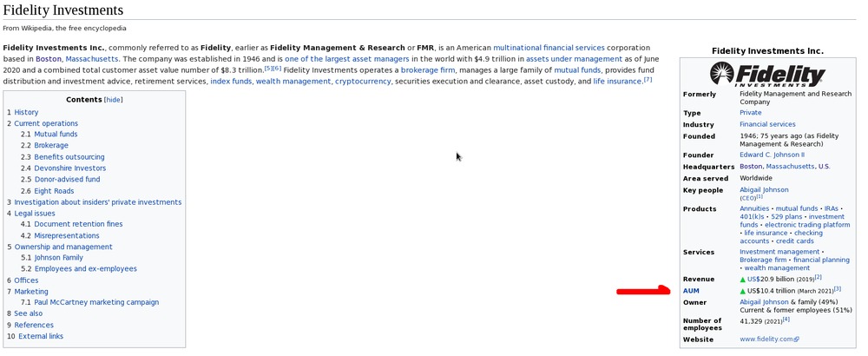Click the green increase arrow beside Revenue
The width and height of the screenshot is (868, 356).
click(x=743, y=279)
